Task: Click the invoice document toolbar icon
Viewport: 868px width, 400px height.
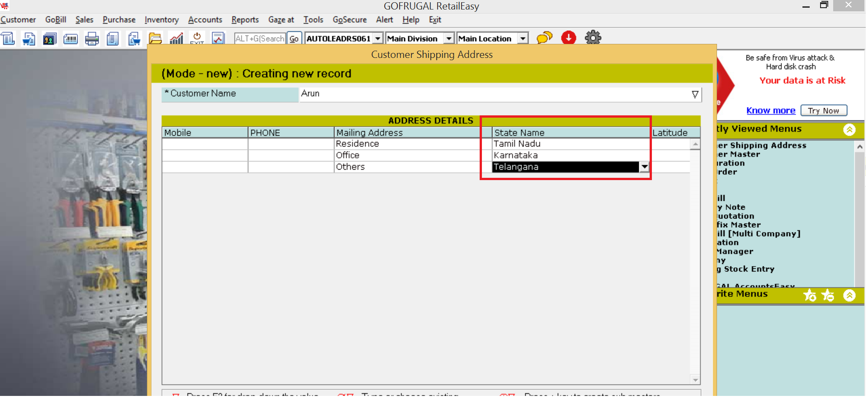Action: click(8, 38)
